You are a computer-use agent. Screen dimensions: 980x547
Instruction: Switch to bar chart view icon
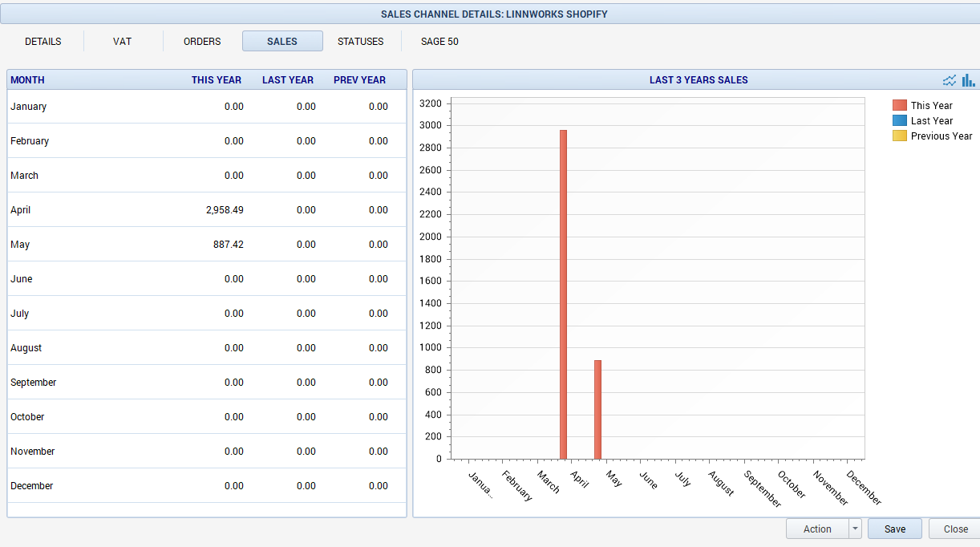point(969,80)
